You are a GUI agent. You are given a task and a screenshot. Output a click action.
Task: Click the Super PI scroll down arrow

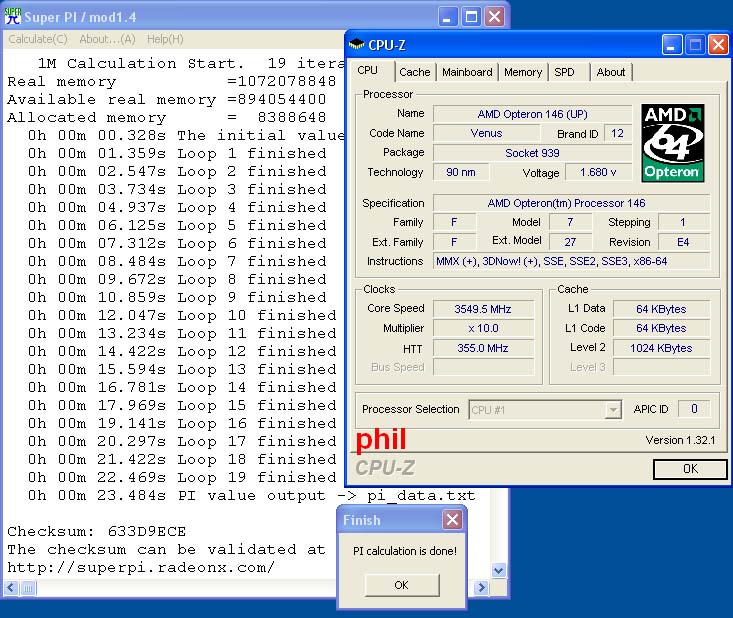point(498,570)
